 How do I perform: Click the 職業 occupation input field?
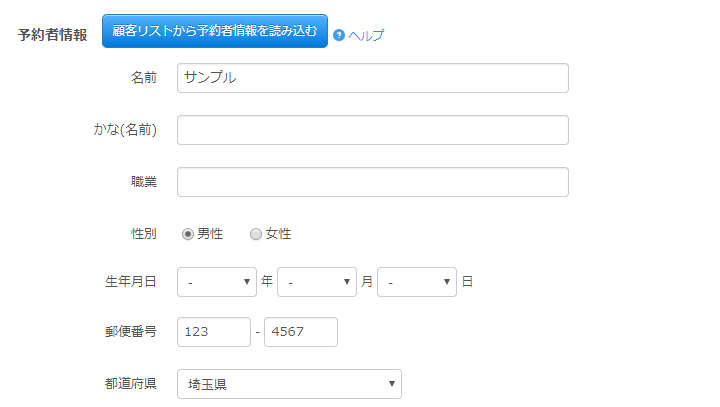(x=372, y=182)
